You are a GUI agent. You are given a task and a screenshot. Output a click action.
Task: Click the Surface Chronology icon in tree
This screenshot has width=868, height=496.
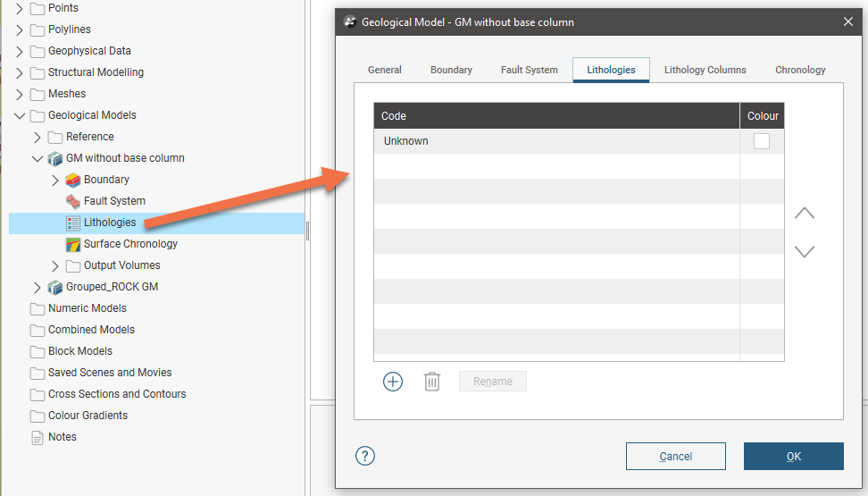[x=73, y=244]
